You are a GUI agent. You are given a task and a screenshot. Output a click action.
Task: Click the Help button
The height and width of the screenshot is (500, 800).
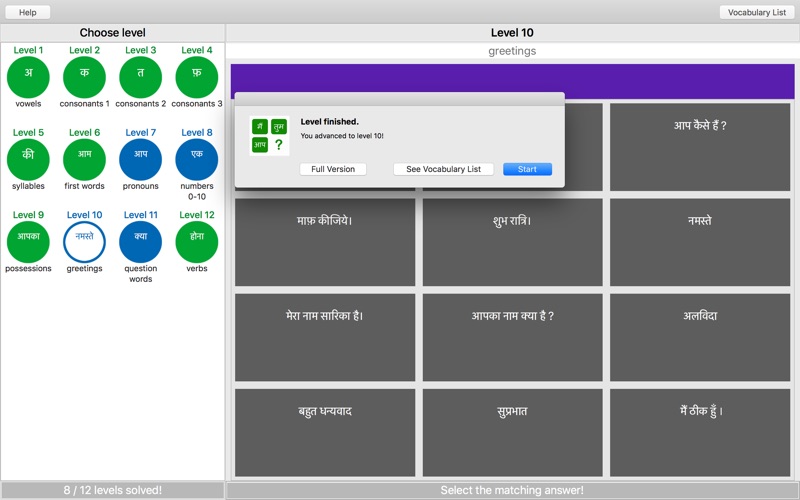[x=28, y=12]
